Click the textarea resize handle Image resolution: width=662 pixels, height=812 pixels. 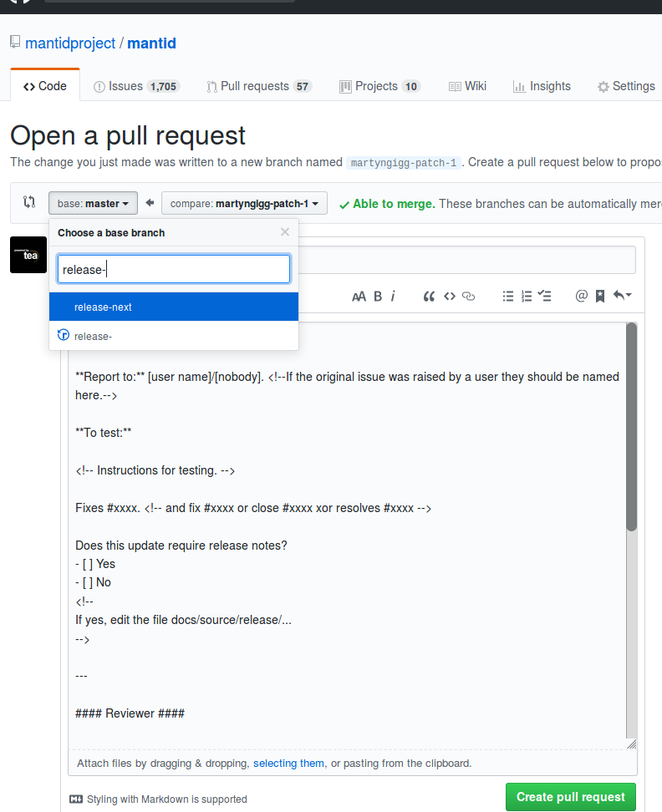click(x=631, y=744)
